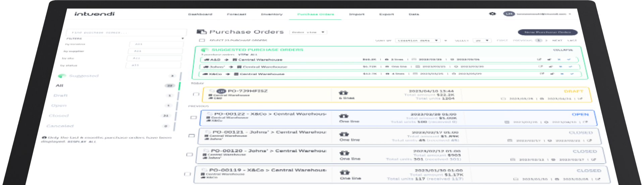Click View All in suggested orders
This screenshot has height=185, width=644.
click(248, 55)
